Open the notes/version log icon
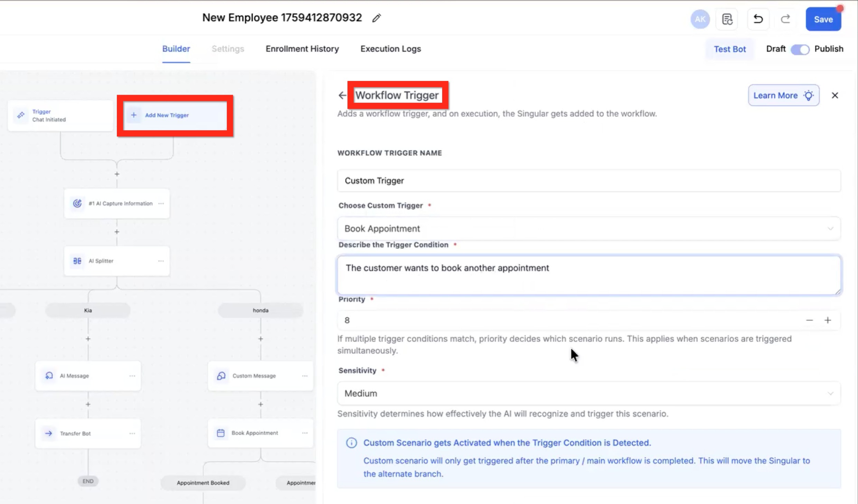The image size is (858, 504). (727, 19)
